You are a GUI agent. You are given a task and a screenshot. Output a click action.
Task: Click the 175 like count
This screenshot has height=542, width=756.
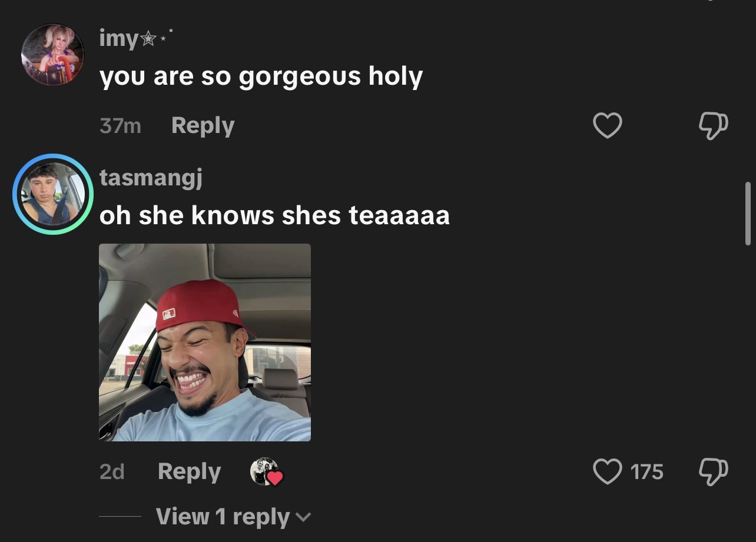pos(646,472)
